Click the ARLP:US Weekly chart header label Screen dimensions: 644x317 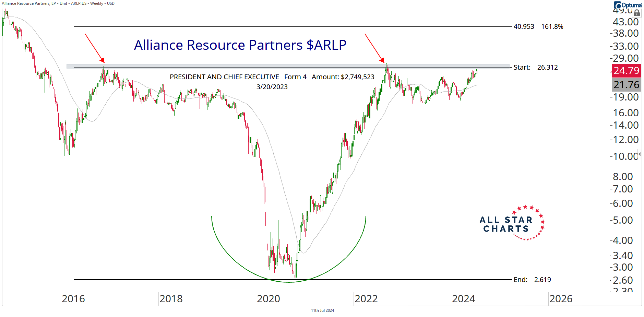click(58, 3)
